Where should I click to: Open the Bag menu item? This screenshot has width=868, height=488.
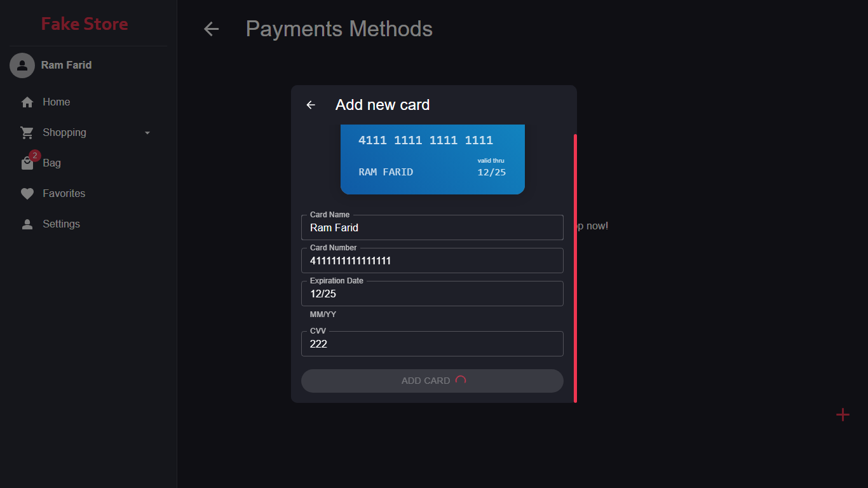(52, 163)
